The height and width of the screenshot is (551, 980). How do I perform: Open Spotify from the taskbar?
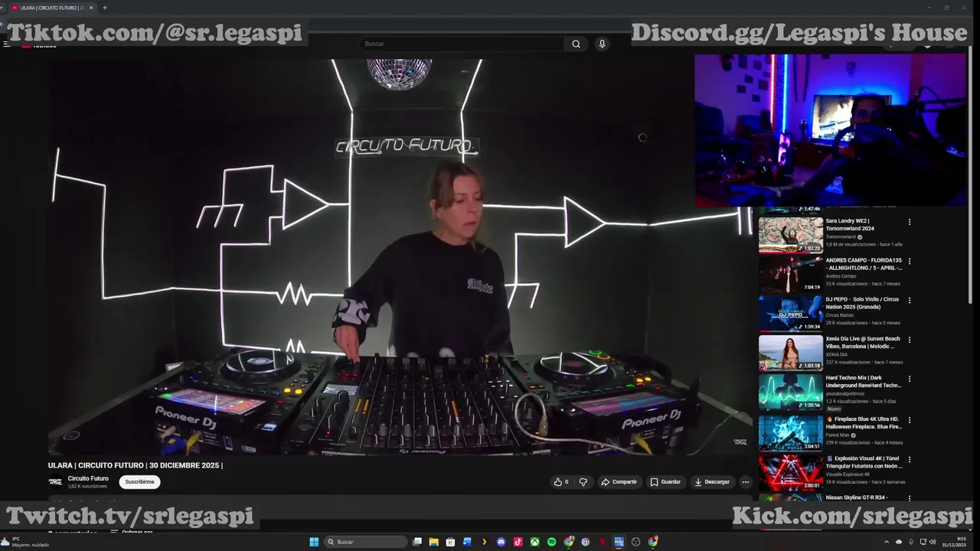point(552,542)
